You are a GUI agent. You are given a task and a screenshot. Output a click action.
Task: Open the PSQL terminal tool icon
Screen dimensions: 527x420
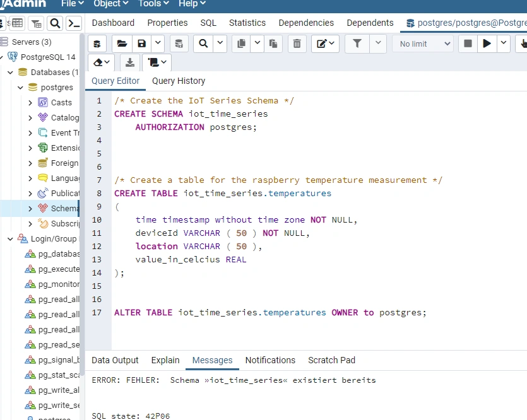click(73, 23)
